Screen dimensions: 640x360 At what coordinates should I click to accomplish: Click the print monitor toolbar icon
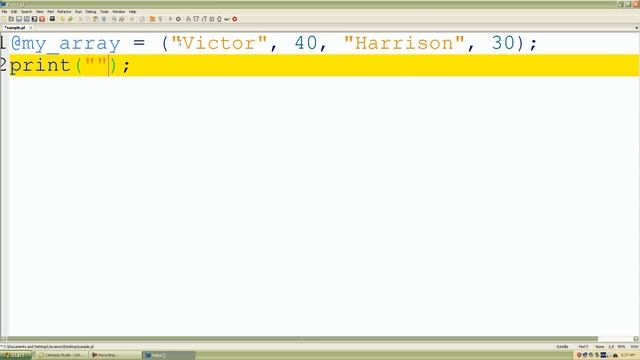pyautogui.click(x=52, y=19)
